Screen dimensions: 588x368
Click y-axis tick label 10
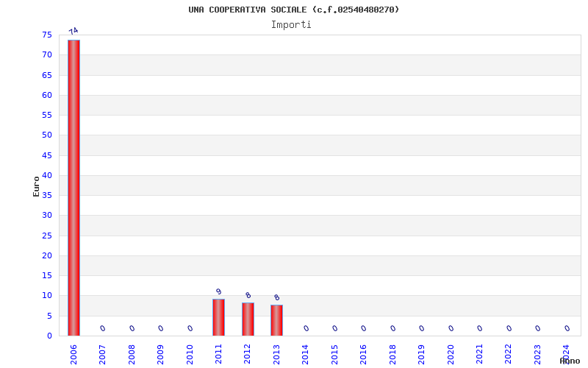tap(47, 296)
